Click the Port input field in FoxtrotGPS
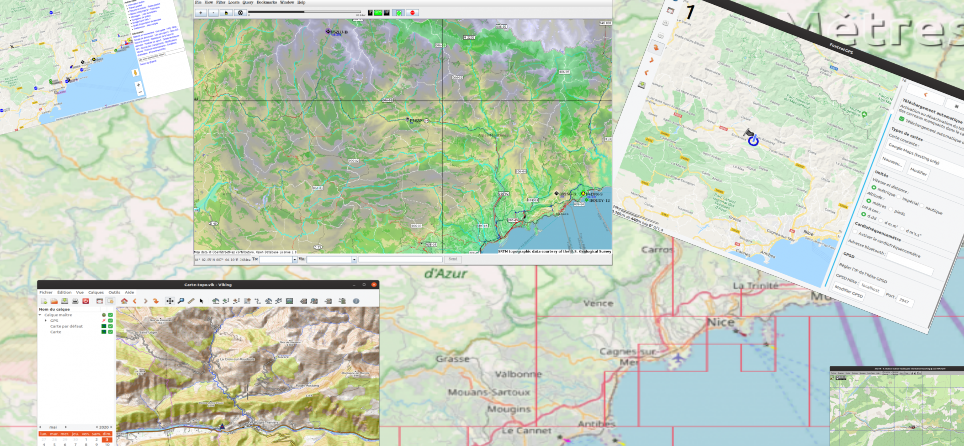This screenshot has width=964, height=446. pos(904,300)
